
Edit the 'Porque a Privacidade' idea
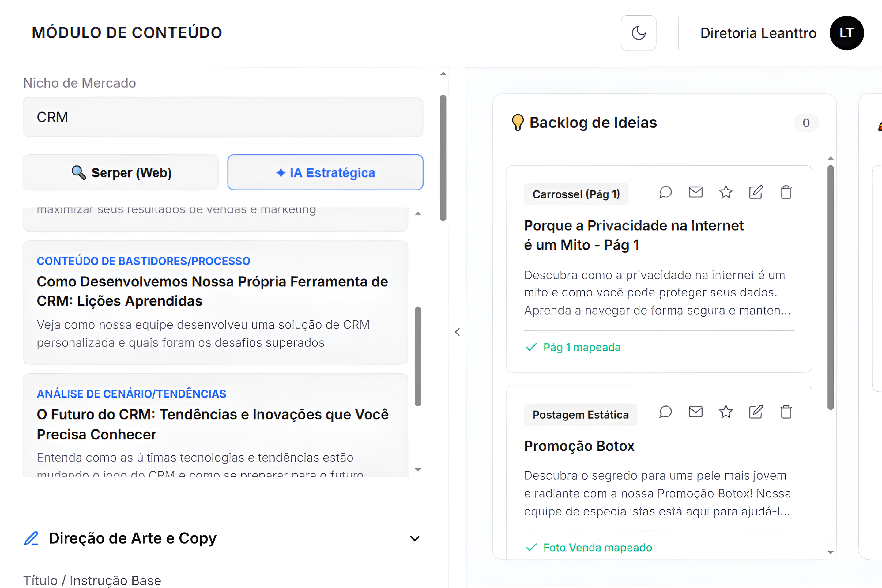[756, 192]
